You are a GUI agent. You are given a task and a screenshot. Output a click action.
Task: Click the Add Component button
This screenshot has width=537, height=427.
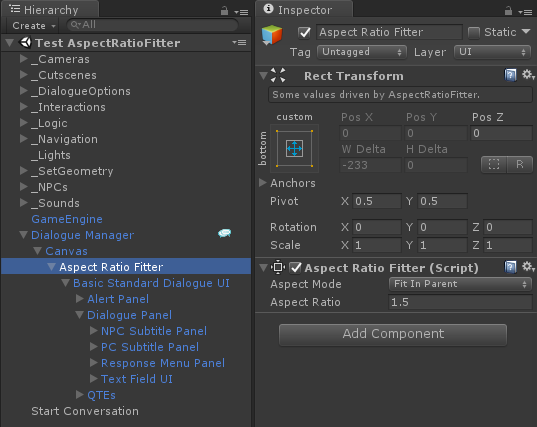[393, 334]
